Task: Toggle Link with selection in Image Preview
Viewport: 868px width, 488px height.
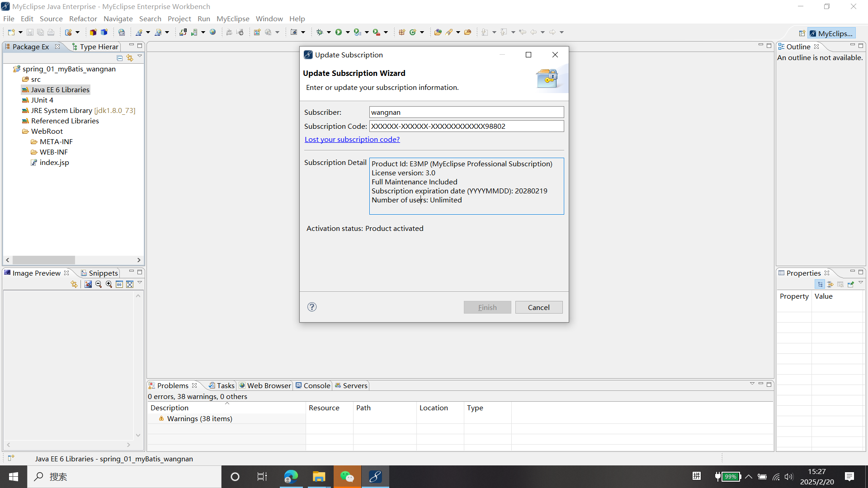Action: coord(74,284)
